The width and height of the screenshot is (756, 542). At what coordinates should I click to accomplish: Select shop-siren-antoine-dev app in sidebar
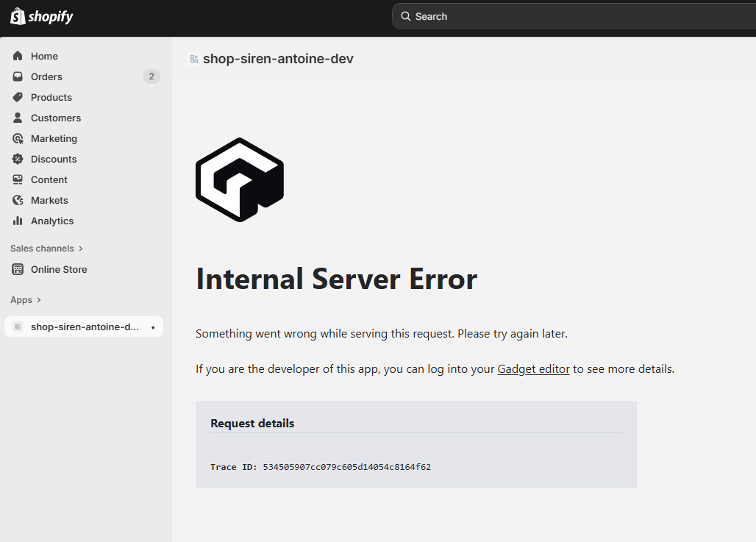(84, 327)
